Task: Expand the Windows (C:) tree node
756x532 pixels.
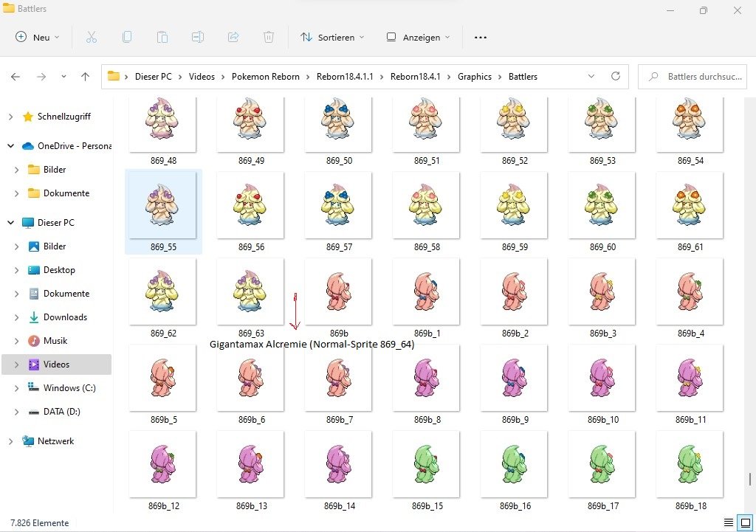Action: [16, 388]
